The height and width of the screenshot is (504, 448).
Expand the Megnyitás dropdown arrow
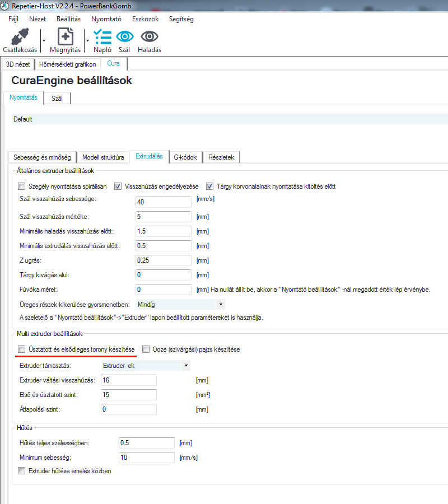[x=87, y=41]
